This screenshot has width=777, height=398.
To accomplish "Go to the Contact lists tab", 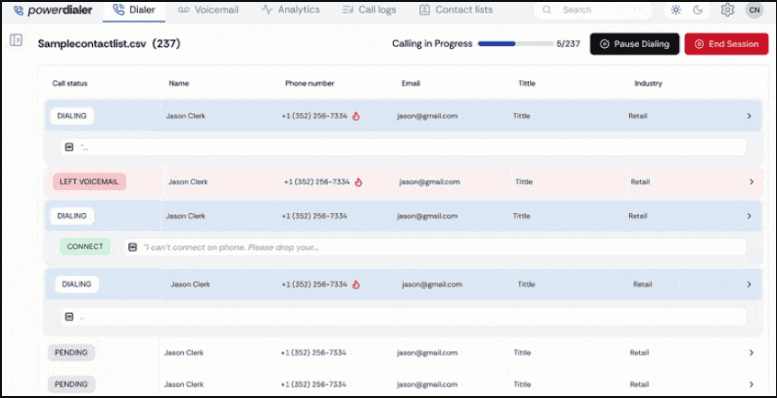I will click(456, 10).
